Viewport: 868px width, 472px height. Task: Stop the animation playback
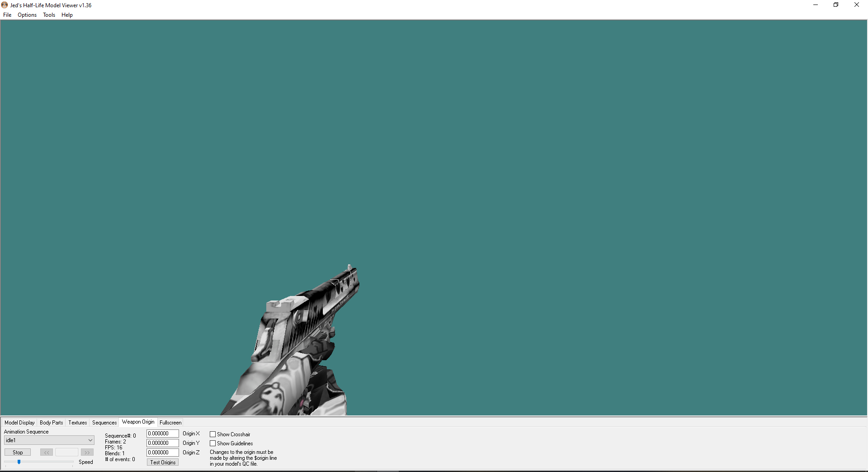[x=18, y=453]
